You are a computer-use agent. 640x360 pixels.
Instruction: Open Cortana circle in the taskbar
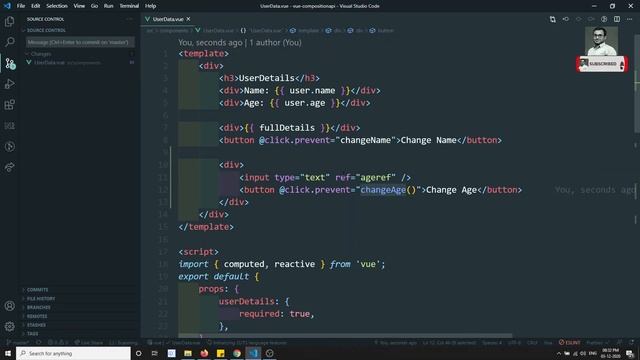[138, 353]
